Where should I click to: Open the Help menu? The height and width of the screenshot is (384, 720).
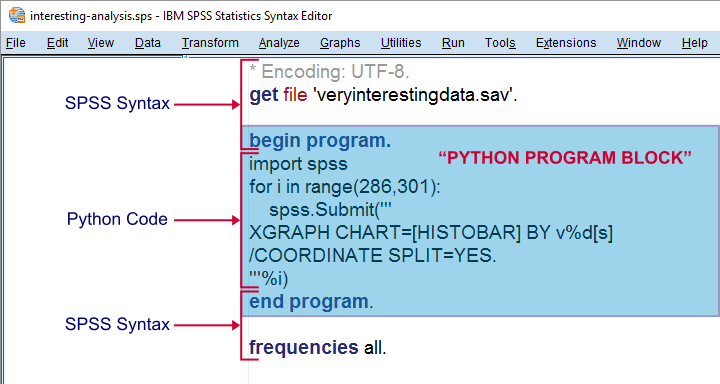pos(694,43)
